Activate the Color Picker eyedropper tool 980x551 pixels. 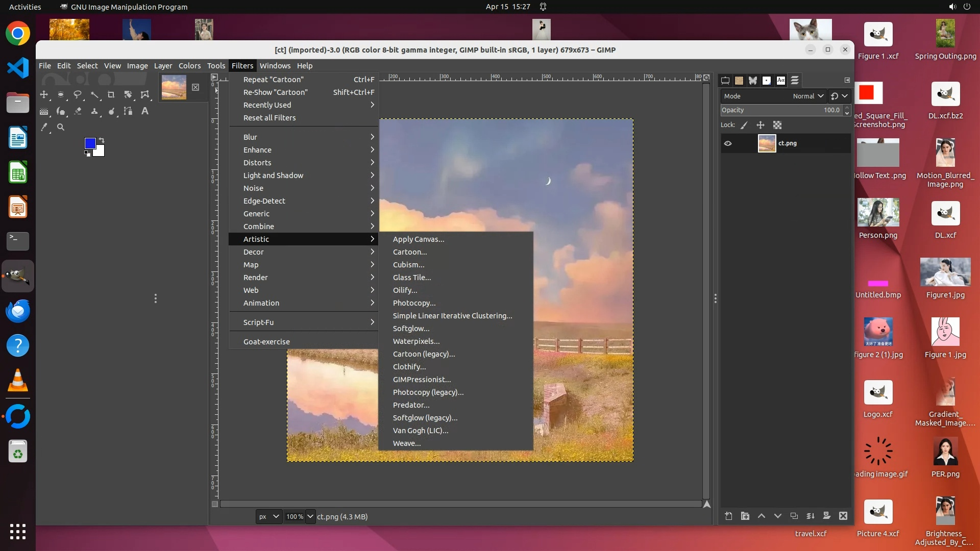(x=44, y=128)
